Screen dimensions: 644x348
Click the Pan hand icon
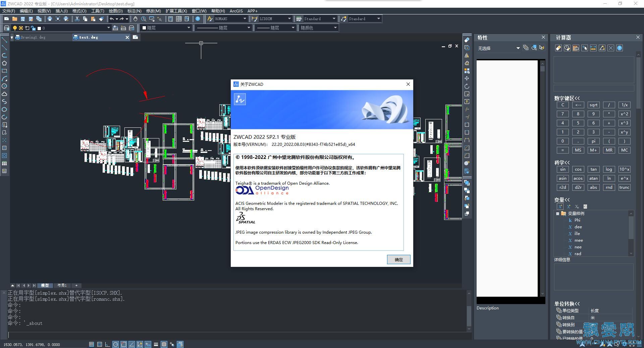[135, 19]
